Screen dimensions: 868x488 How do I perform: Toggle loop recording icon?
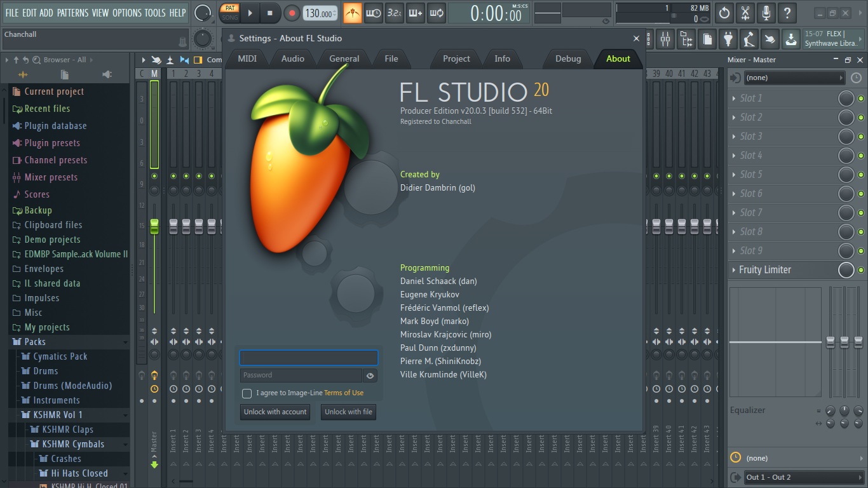coord(437,13)
